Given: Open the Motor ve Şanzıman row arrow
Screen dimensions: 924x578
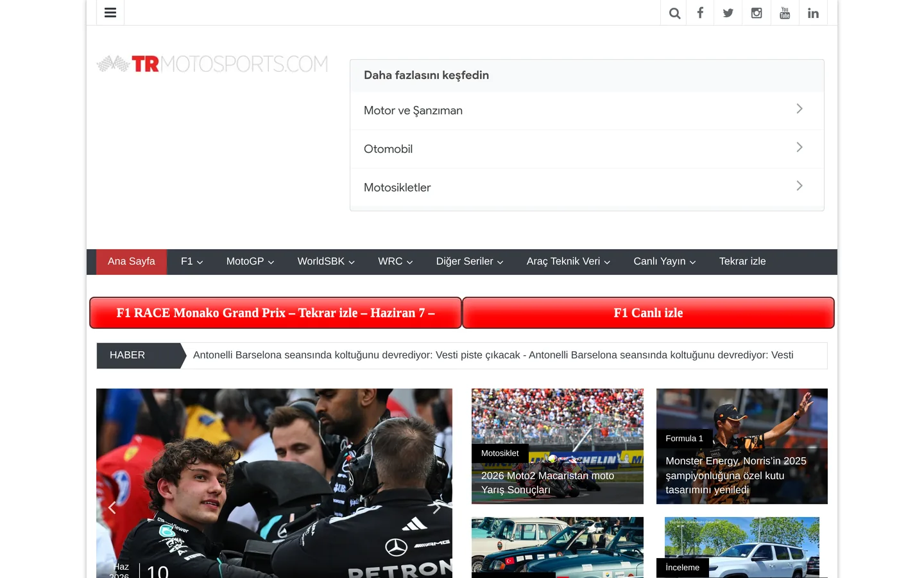Looking at the screenshot, I should 800,109.
